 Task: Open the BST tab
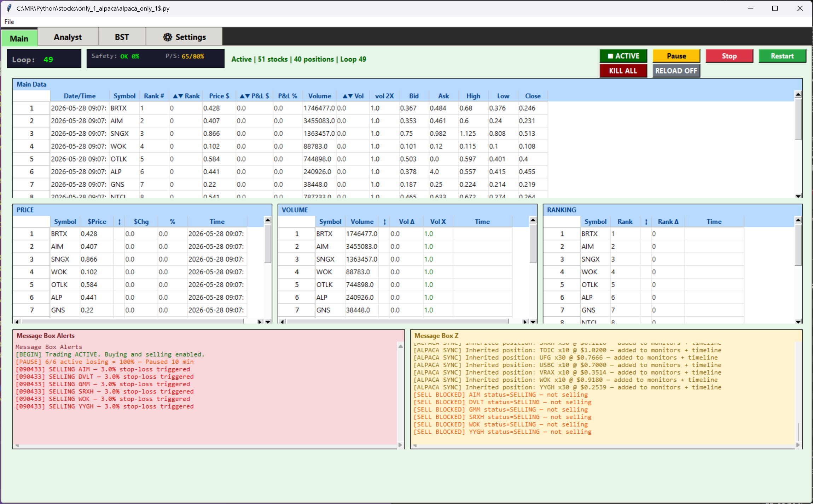coord(122,37)
